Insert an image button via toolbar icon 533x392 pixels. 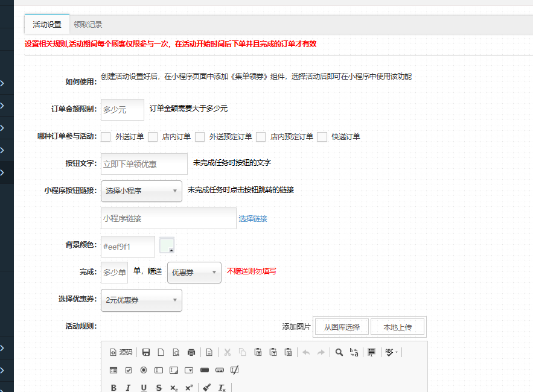click(x=220, y=370)
